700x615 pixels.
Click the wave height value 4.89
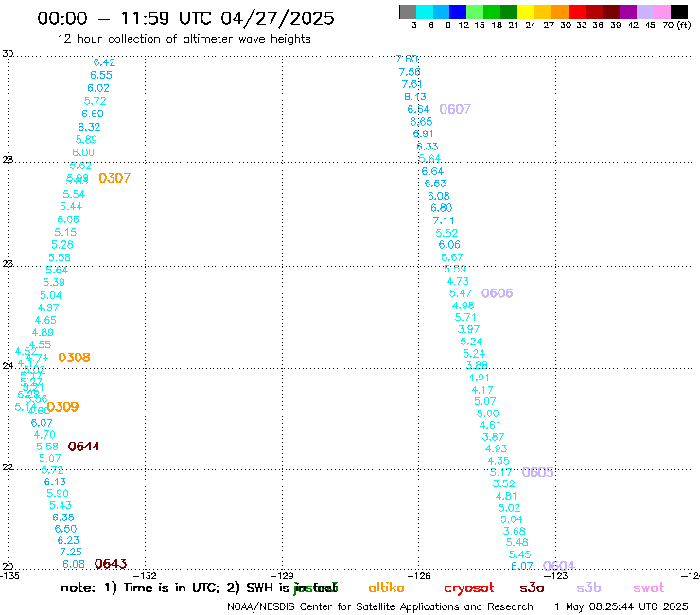coord(43,332)
